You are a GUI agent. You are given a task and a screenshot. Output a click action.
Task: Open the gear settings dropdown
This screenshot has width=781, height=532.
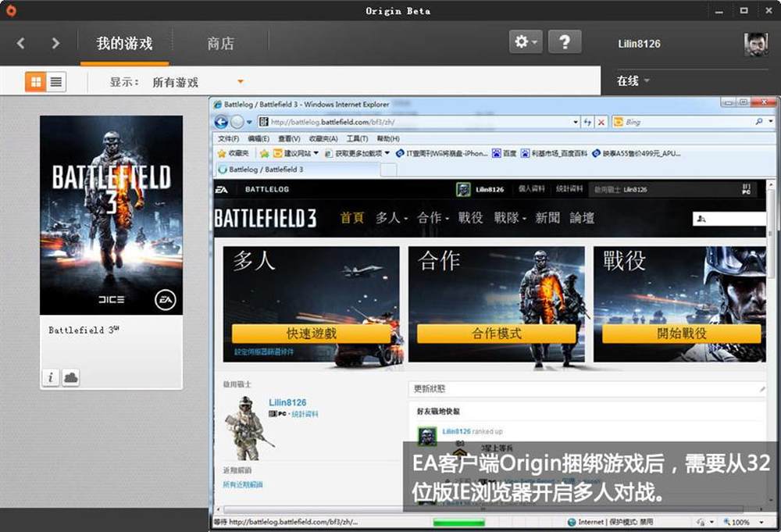point(526,42)
